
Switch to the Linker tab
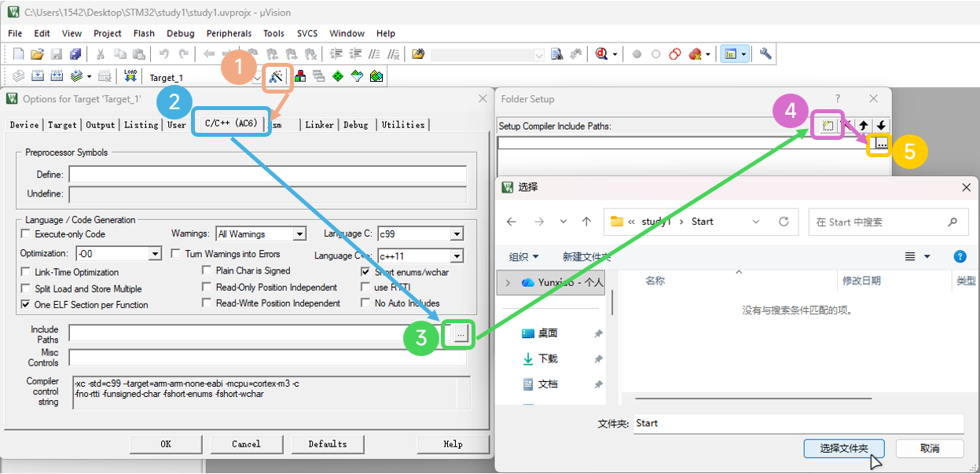pyautogui.click(x=319, y=125)
